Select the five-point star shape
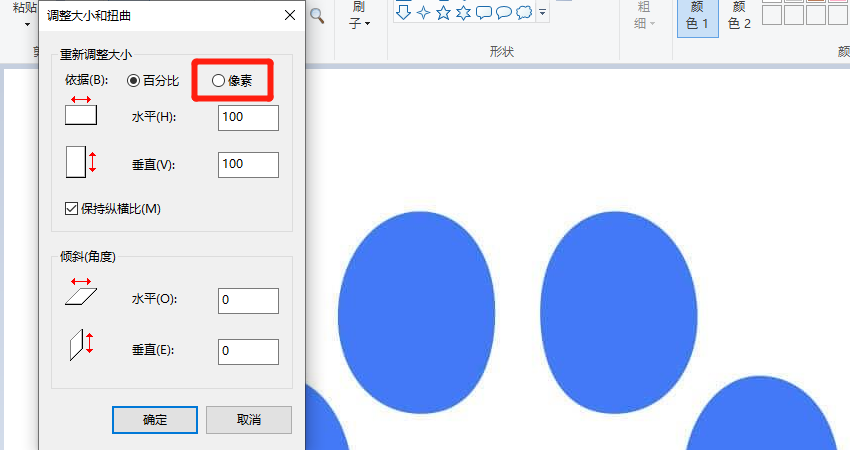The image size is (850, 450). coord(443,13)
